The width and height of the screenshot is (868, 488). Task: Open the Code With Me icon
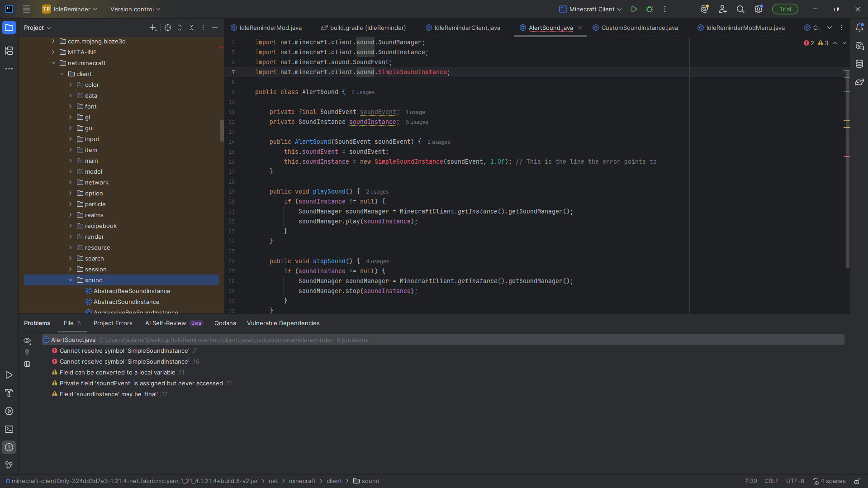pos(723,9)
